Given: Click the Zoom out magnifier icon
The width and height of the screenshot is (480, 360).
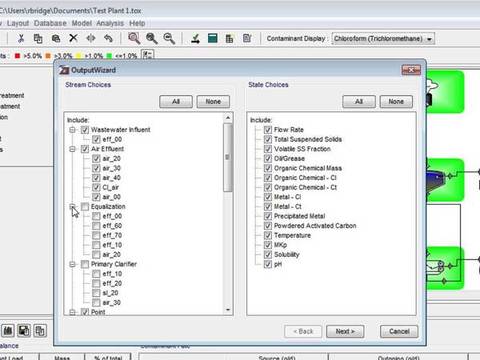Looking at the screenshot, I should 169,39.
